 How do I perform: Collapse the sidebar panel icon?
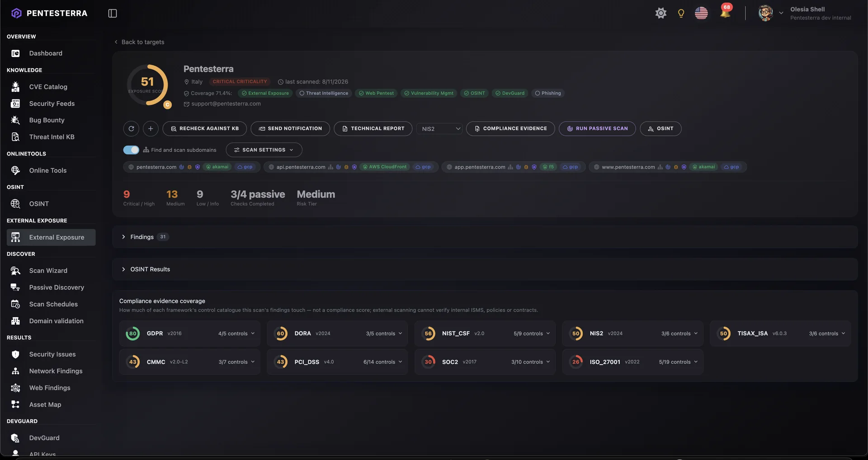tap(113, 14)
